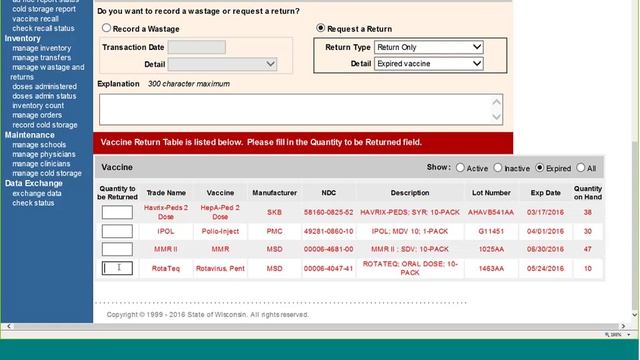Open manage wastage and returns link
640x360 pixels.
[x=47, y=72]
